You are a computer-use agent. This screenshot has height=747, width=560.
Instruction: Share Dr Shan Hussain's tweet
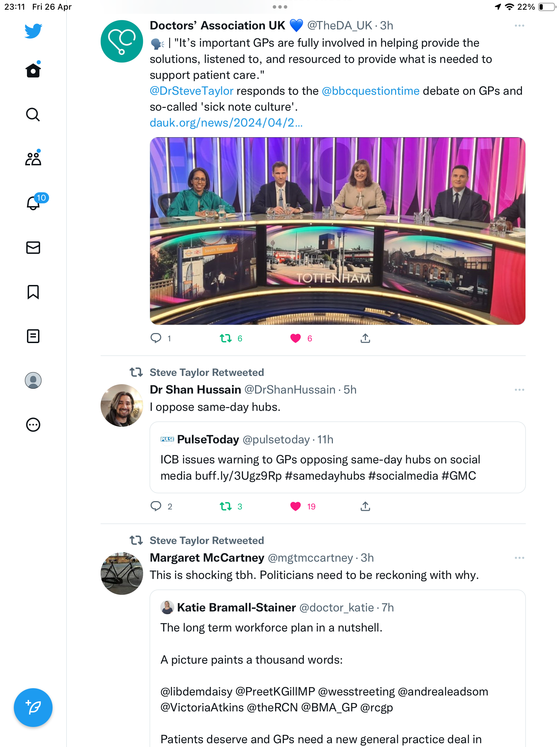click(365, 506)
